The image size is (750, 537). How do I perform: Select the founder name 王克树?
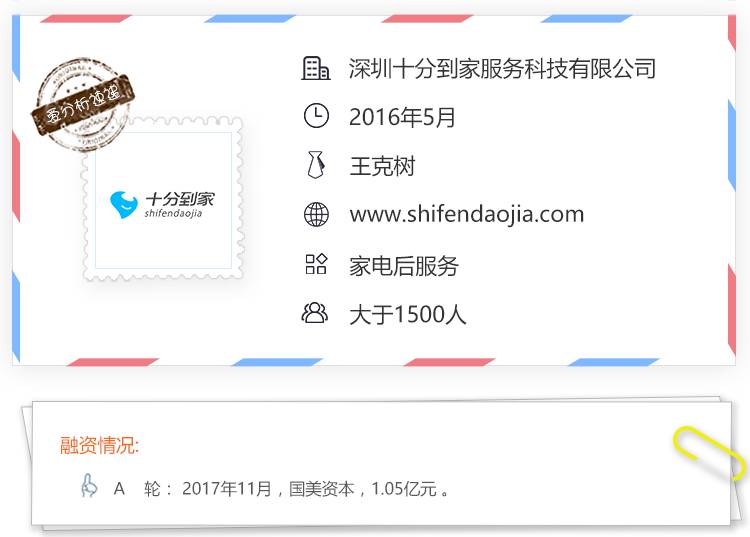[x=382, y=166]
